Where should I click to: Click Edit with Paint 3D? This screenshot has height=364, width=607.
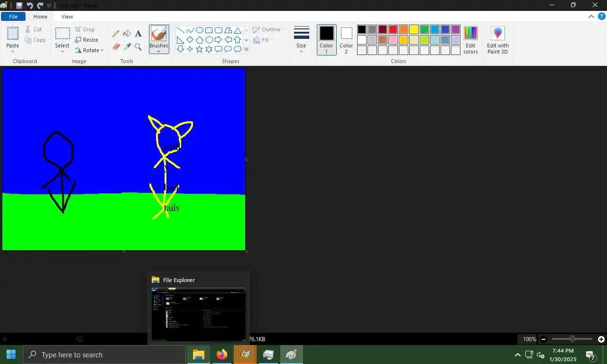[x=497, y=40]
